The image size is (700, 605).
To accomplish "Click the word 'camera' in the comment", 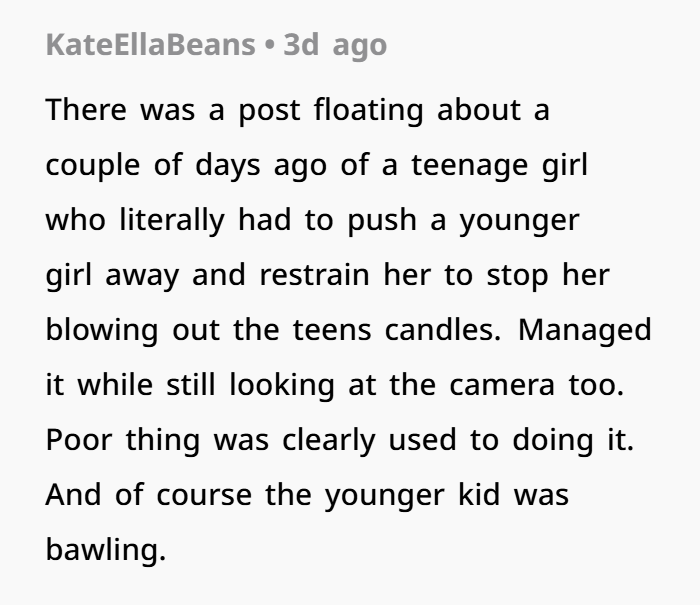I will (x=502, y=385).
